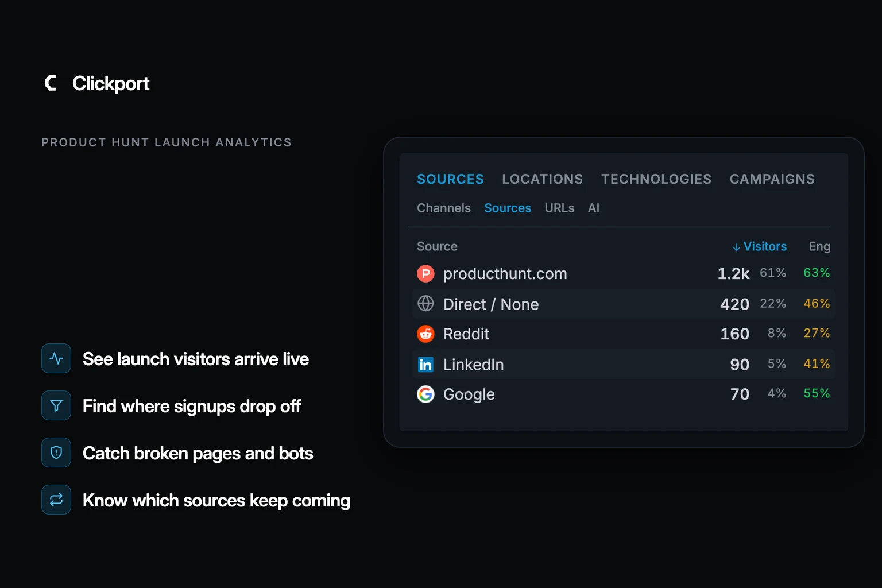882x588 pixels.
Task: Click the 61% visitor share value
Action: click(773, 273)
